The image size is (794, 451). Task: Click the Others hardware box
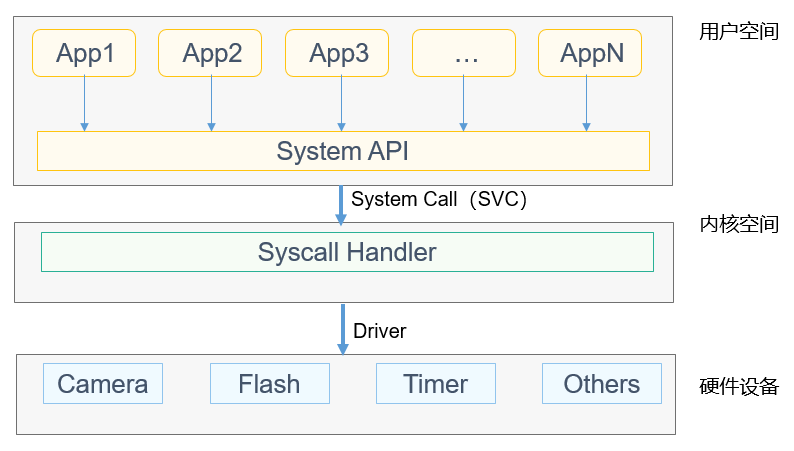(601, 384)
